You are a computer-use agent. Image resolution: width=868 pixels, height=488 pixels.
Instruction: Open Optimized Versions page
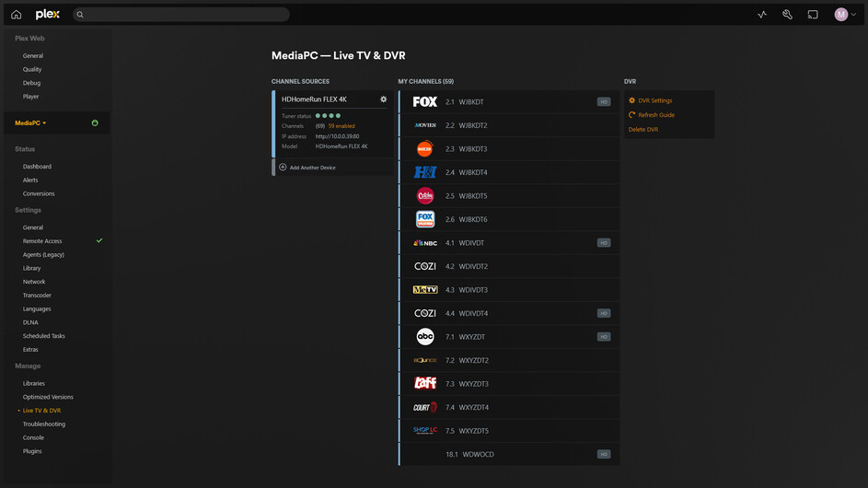click(48, 397)
